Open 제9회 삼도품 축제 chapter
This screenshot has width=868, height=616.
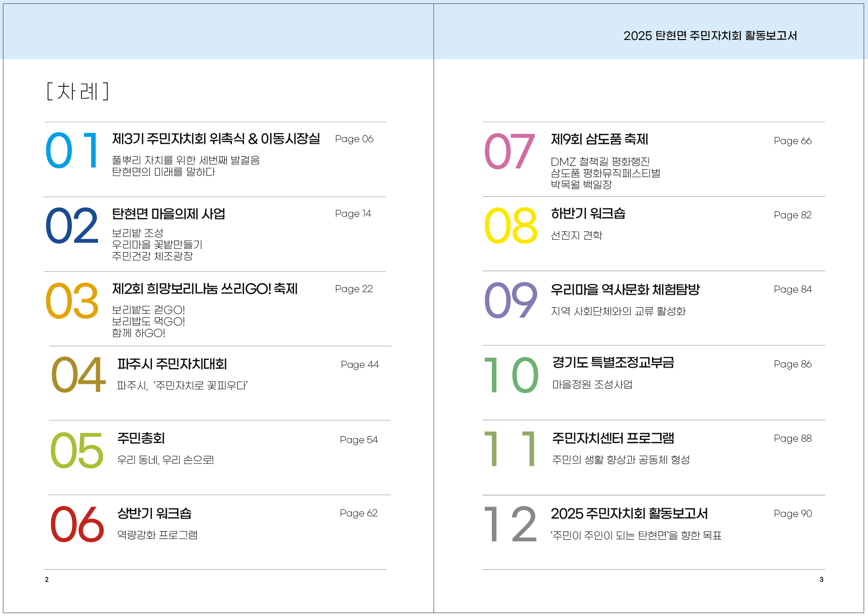pos(599,139)
